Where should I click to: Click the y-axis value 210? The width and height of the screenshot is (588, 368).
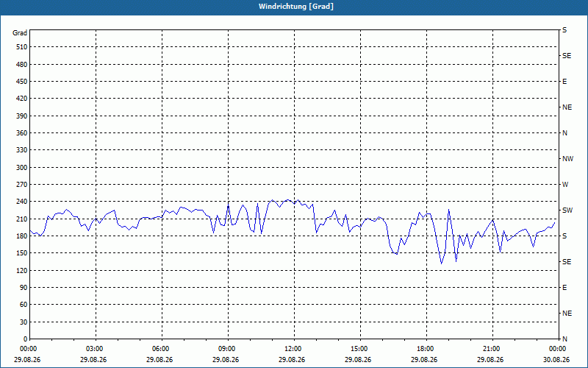click(22, 219)
